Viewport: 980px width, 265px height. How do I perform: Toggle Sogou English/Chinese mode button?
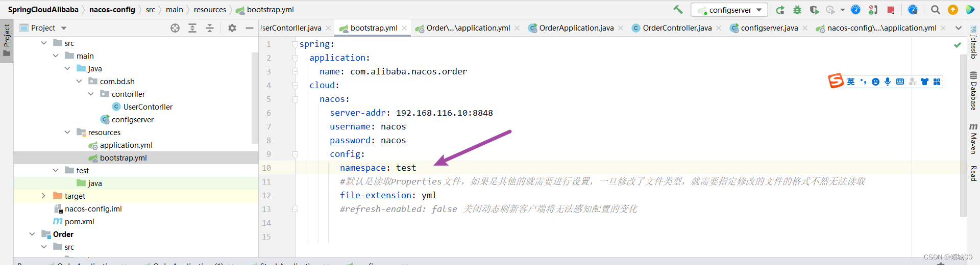[x=851, y=82]
